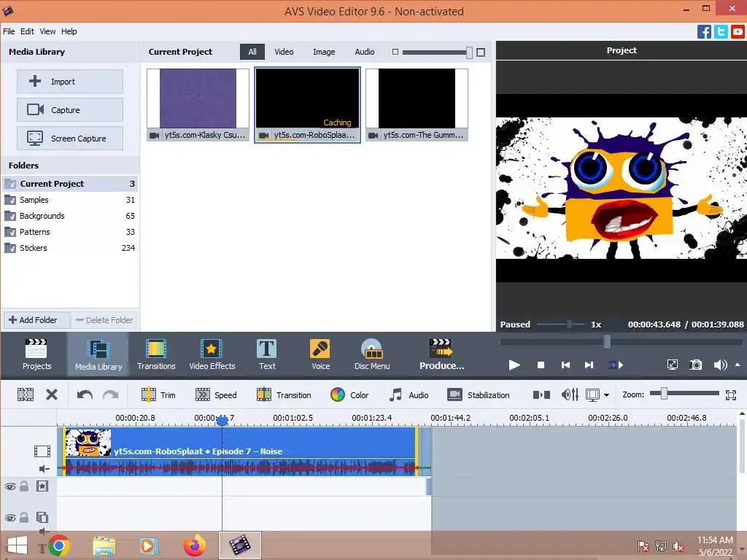747x560 pixels.
Task: Open the Media Library tool
Action: point(98,354)
